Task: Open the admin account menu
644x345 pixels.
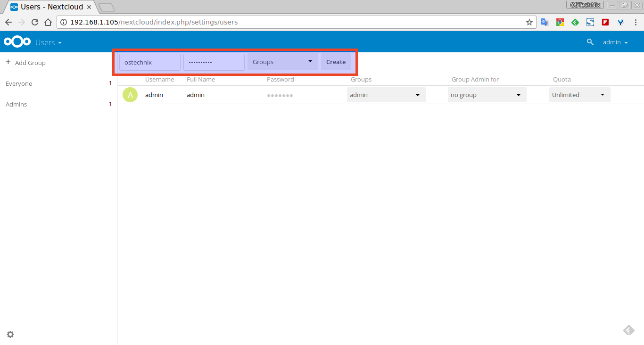Action: point(615,42)
